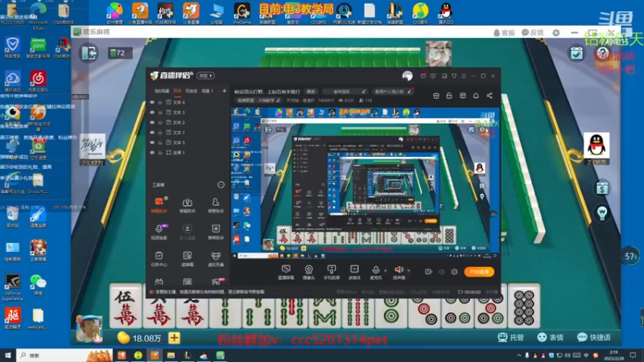
Task: Open the task checklist icon in the game
Action: click(576, 54)
